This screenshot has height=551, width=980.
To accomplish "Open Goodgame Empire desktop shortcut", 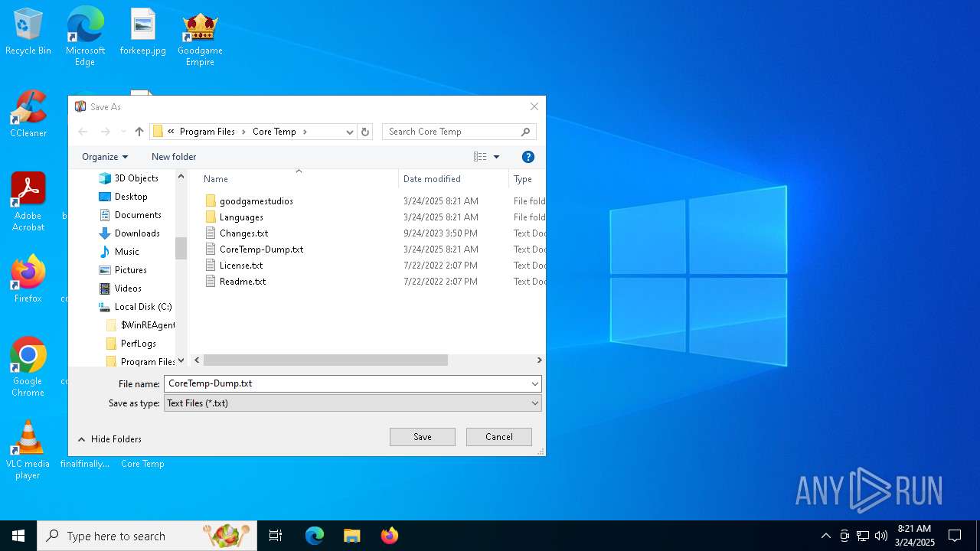I will point(200,38).
